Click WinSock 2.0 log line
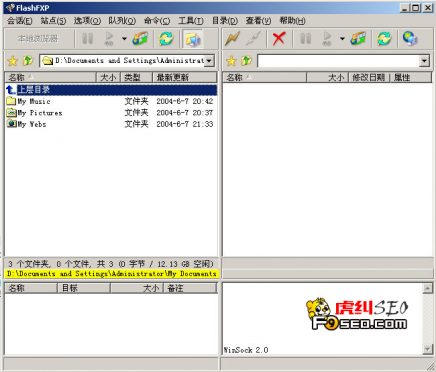 pyautogui.click(x=246, y=350)
